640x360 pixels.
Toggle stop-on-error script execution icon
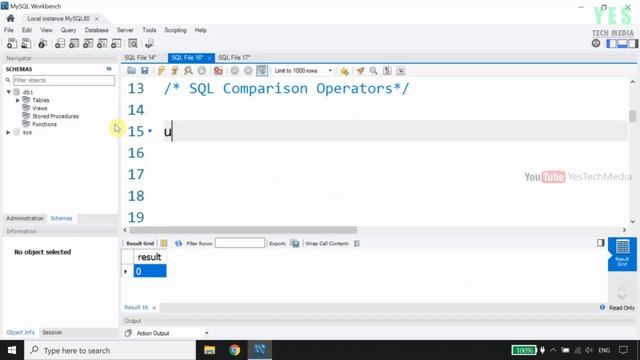(x=218, y=71)
